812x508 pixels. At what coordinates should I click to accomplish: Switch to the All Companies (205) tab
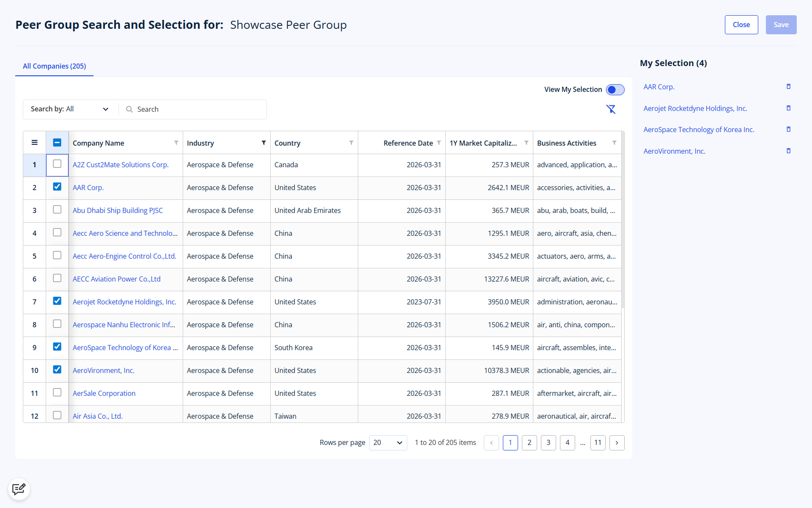(54, 66)
